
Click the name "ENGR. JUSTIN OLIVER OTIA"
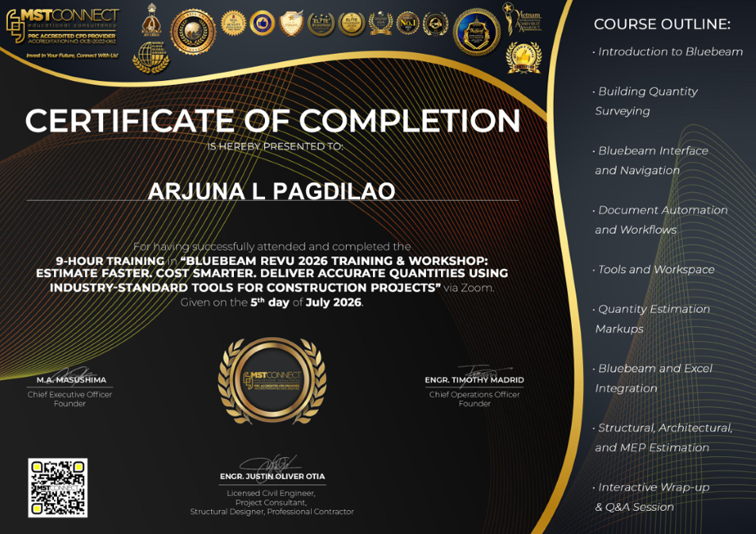point(272,477)
